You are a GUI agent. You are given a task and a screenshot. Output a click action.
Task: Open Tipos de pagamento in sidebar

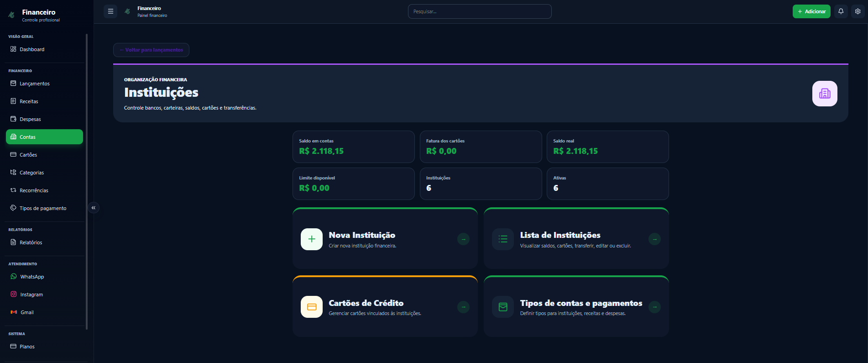click(x=44, y=208)
